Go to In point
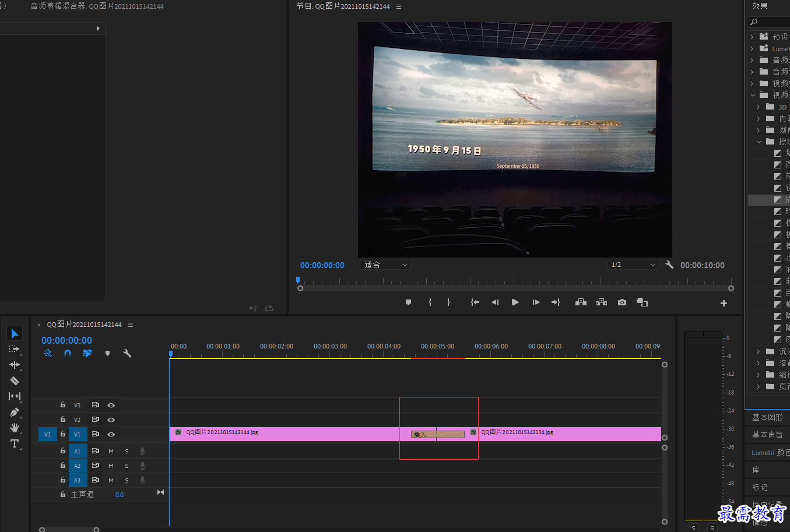The width and height of the screenshot is (790, 532). pyautogui.click(x=475, y=302)
